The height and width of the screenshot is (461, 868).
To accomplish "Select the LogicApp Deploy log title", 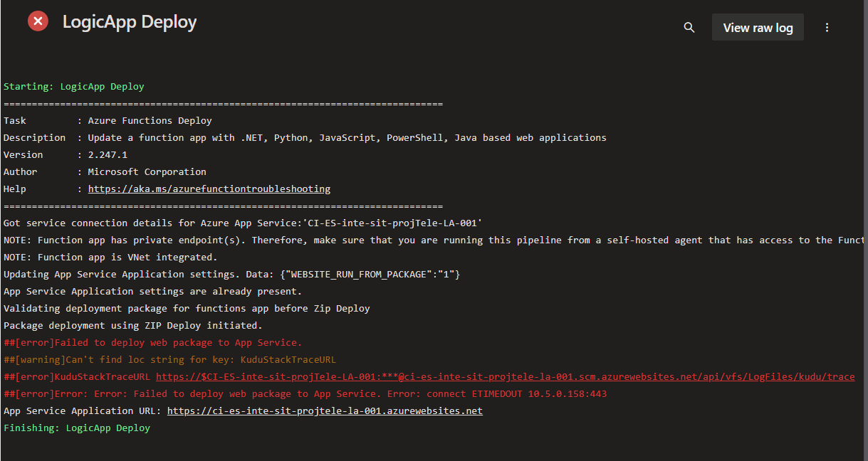I will pos(130,21).
